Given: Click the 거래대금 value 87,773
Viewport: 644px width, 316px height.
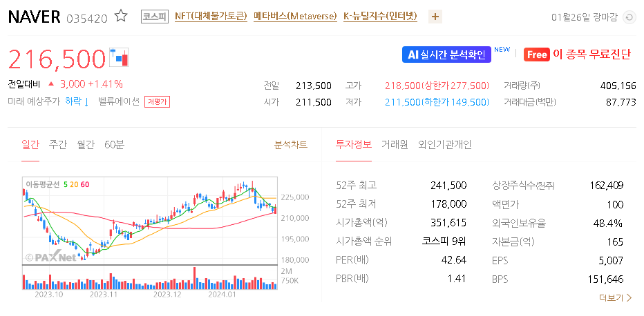Looking at the screenshot, I should click(621, 102).
